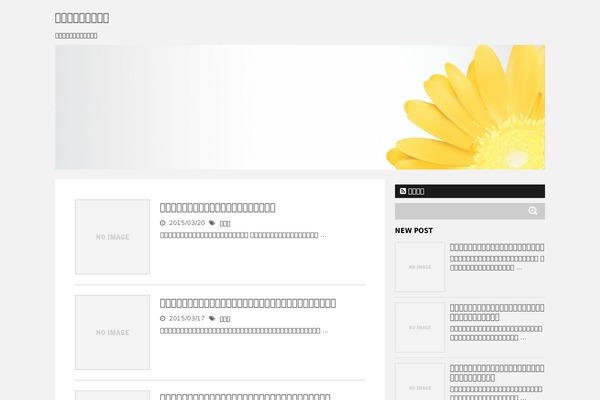600x400 pixels.
Task: Open the second NEW POST sidebar post title
Action: coord(497,312)
